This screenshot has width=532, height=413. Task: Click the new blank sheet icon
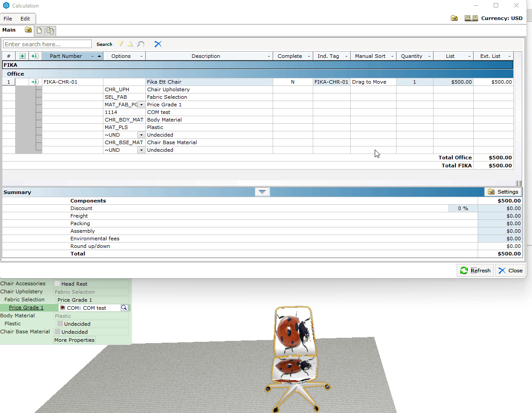click(x=39, y=31)
